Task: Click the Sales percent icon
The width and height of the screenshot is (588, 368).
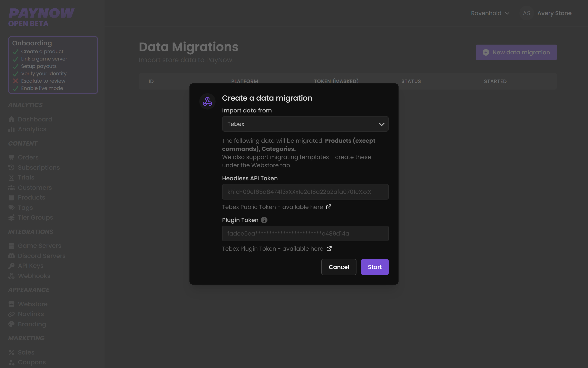Action: click(x=11, y=352)
